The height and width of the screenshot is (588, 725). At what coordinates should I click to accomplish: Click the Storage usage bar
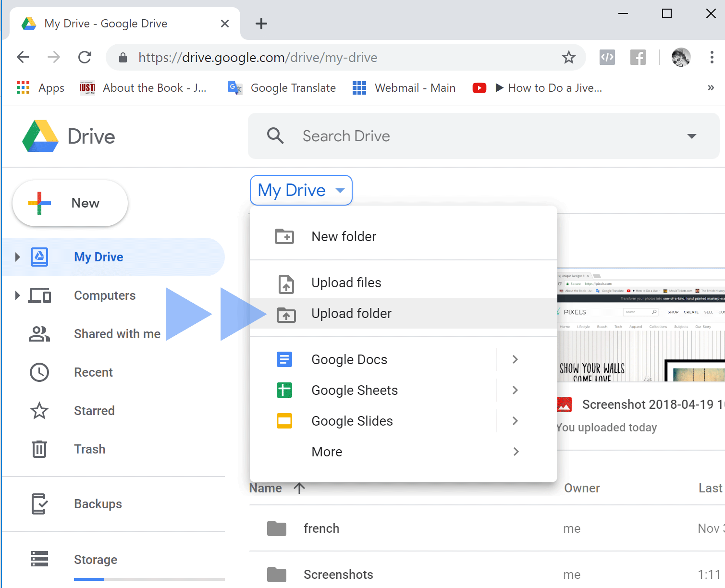[149, 579]
